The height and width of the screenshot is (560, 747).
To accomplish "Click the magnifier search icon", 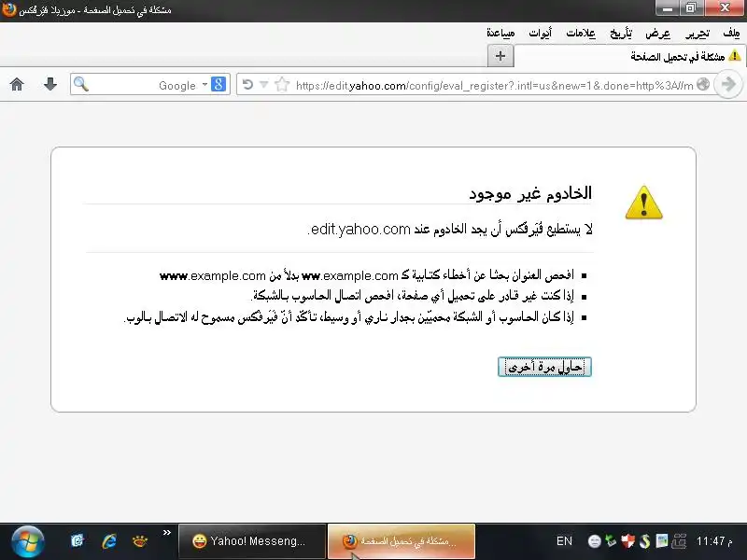I will tap(81, 84).
